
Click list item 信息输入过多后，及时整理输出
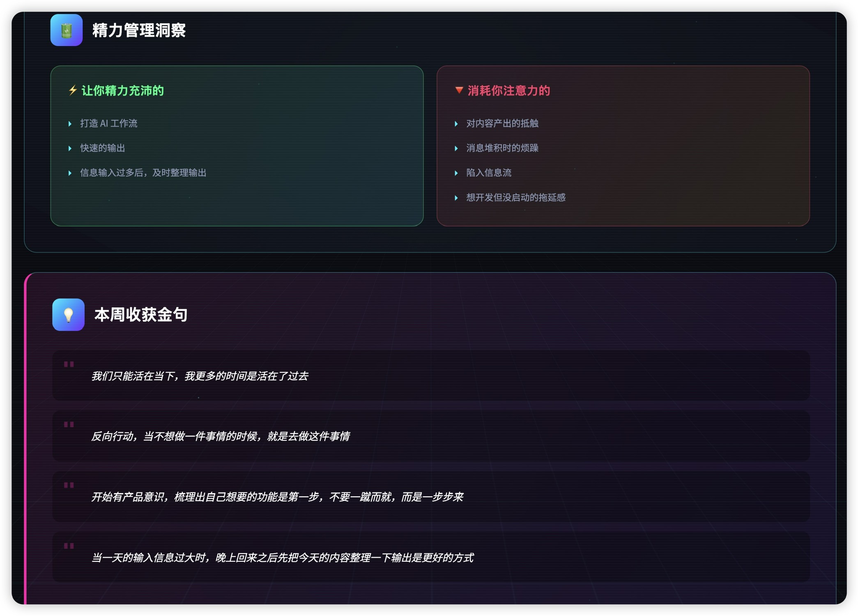(143, 173)
